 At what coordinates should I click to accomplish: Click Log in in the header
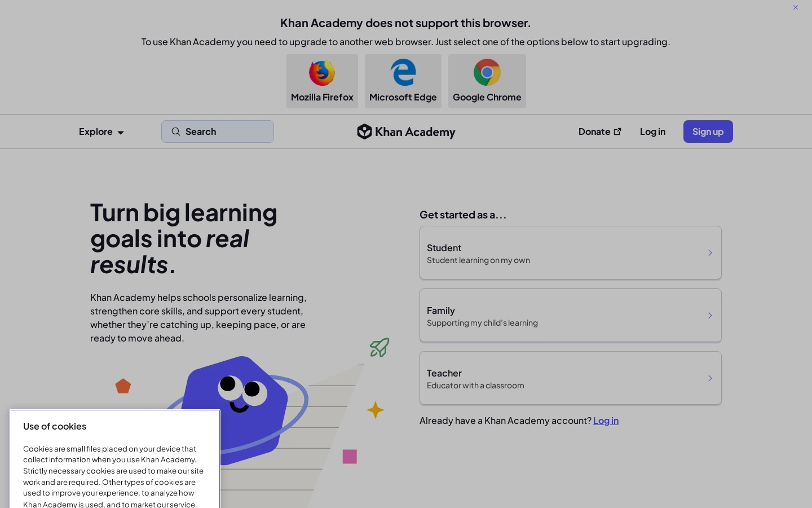click(652, 132)
